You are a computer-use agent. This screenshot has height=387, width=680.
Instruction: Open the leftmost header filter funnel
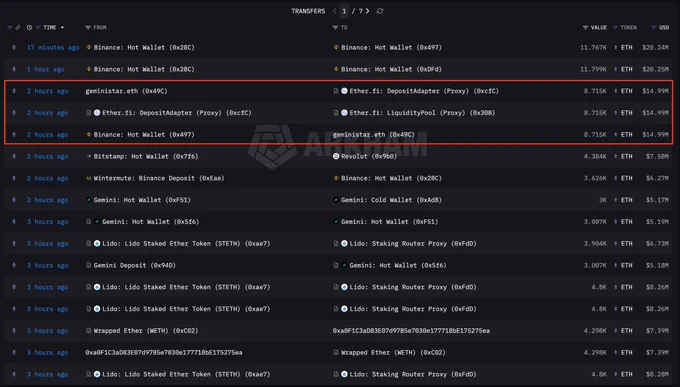10,27
